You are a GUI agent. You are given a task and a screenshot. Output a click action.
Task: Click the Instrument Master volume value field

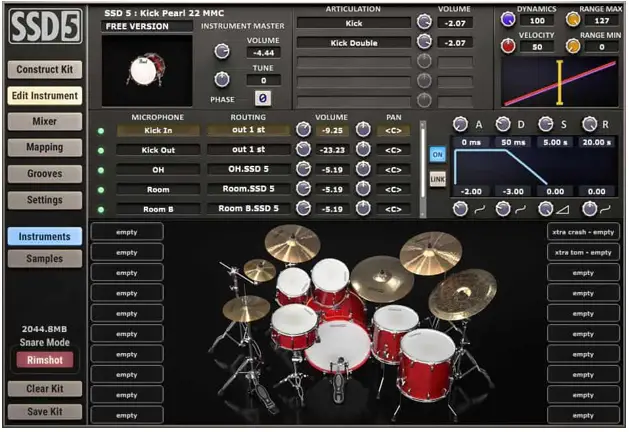pyautogui.click(x=264, y=53)
